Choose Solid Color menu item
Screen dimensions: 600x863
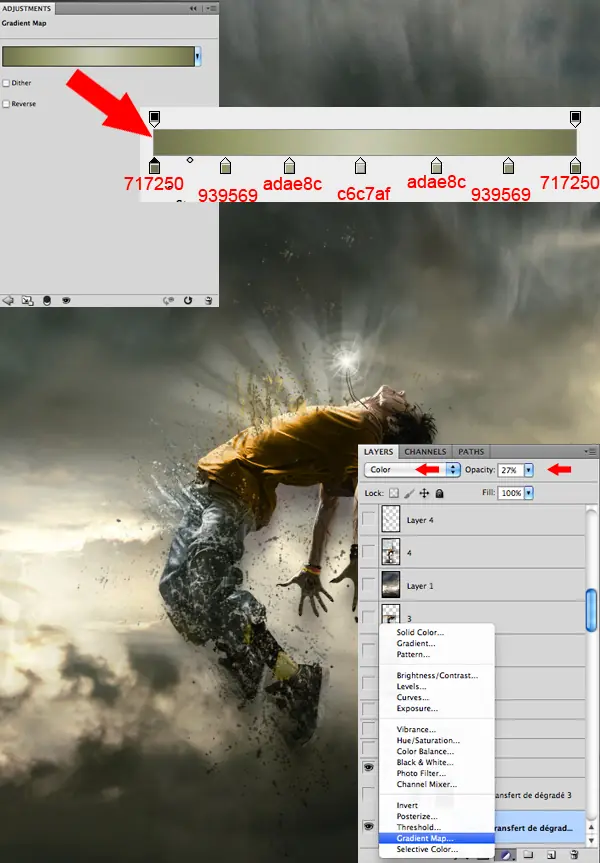[437, 632]
